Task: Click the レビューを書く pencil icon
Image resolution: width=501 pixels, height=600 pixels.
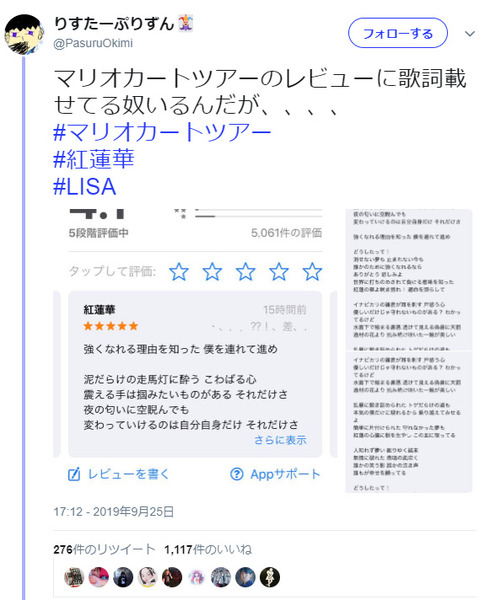Action: click(x=74, y=474)
